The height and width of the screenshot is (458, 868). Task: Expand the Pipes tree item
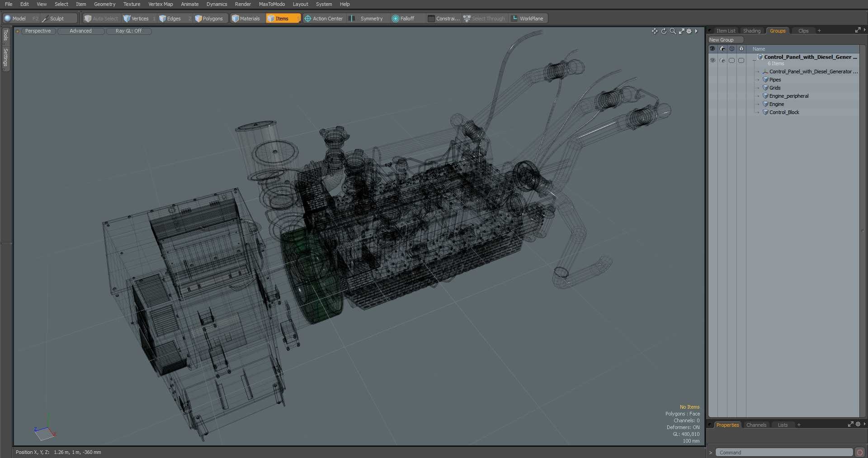pos(758,80)
